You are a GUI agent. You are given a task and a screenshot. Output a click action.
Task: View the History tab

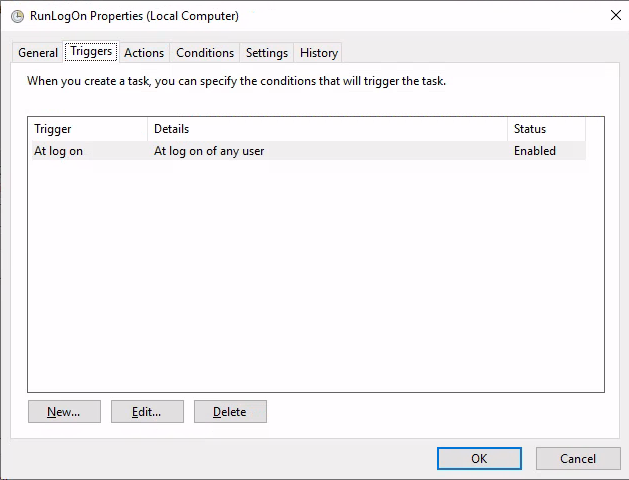tap(319, 53)
